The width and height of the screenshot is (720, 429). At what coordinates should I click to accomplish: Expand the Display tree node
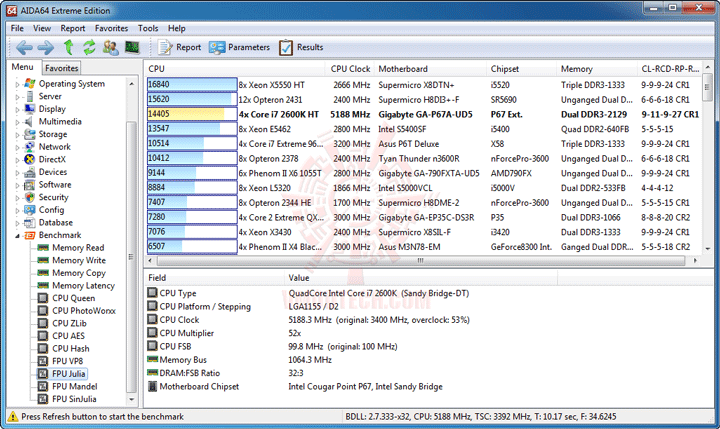coord(17,109)
